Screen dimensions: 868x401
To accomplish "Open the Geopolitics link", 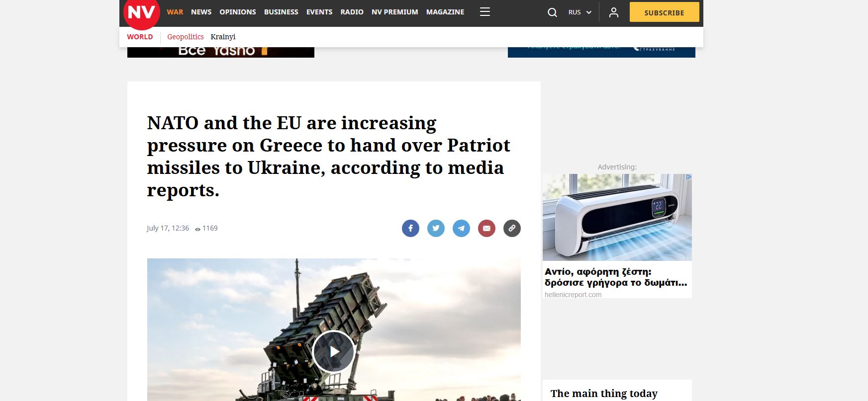I will pyautogui.click(x=186, y=37).
